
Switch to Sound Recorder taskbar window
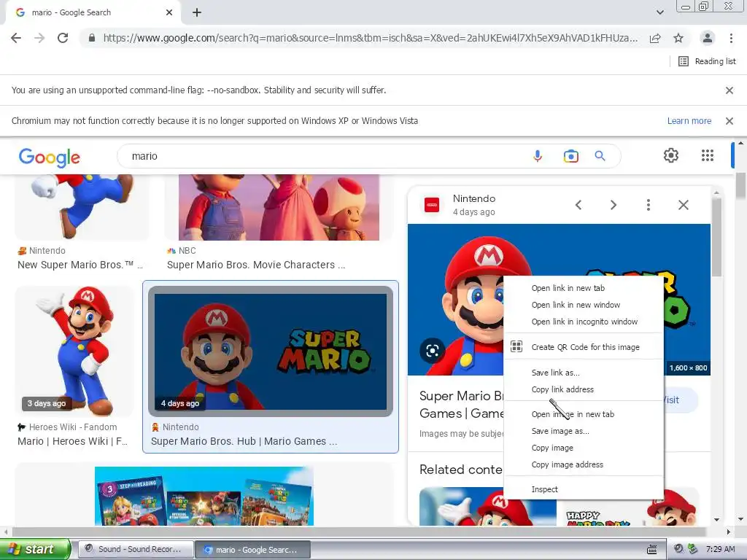click(x=136, y=549)
